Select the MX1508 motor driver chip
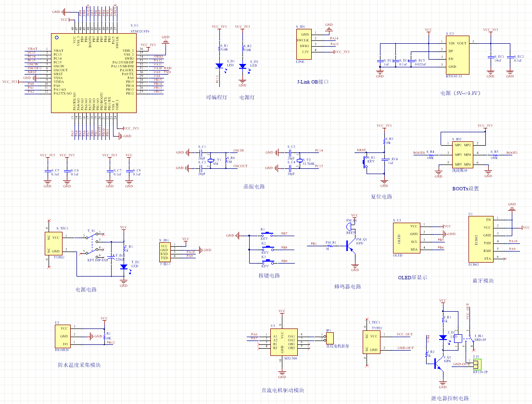The image size is (532, 404). (x=284, y=342)
